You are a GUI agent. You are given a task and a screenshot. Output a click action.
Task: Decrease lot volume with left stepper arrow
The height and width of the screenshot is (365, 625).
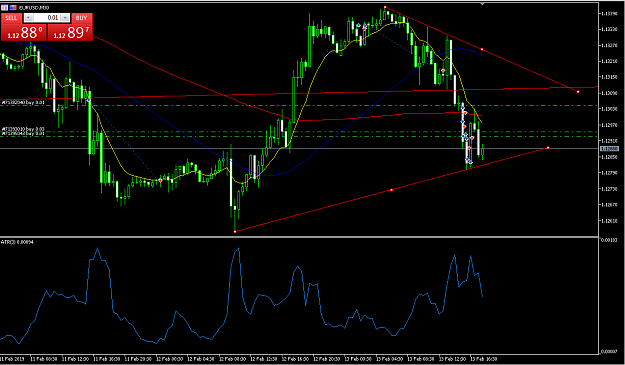coord(29,18)
